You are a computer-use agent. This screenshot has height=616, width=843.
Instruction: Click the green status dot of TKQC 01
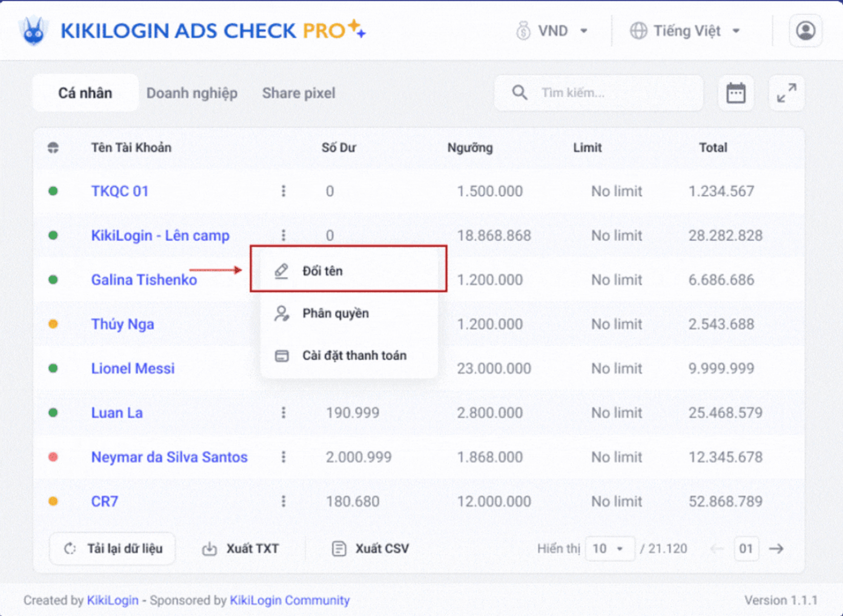53,191
